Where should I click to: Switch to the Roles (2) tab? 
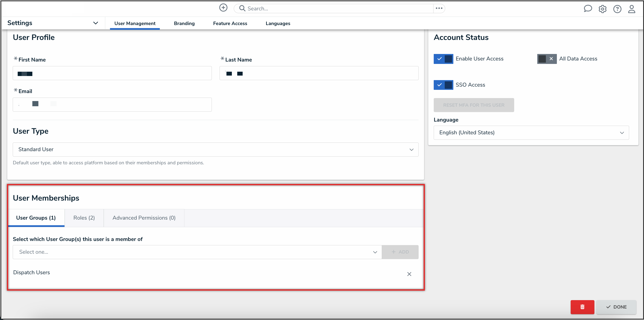pos(84,218)
